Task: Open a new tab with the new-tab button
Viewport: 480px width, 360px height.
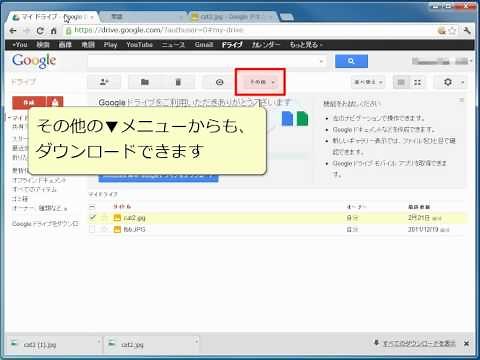Action: coord(287,17)
